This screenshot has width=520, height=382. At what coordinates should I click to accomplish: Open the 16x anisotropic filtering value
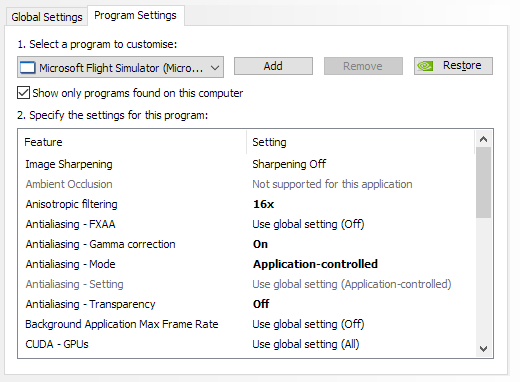pyautogui.click(x=263, y=204)
